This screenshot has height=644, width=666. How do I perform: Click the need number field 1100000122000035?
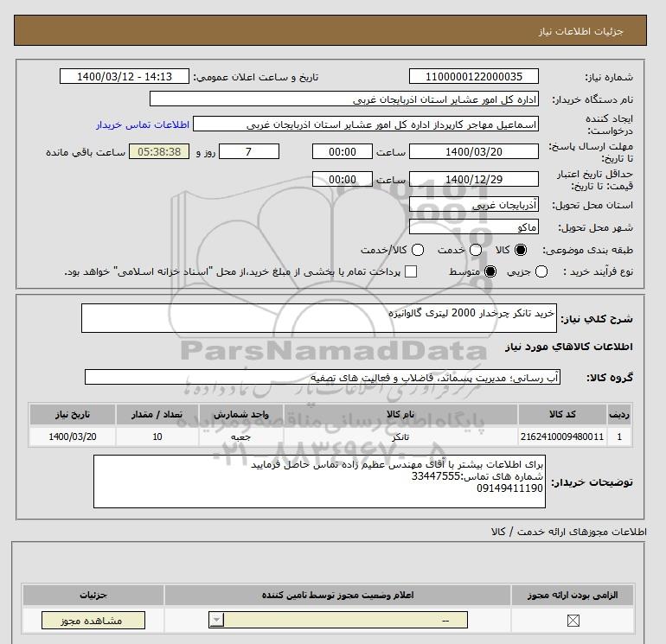coord(474,76)
